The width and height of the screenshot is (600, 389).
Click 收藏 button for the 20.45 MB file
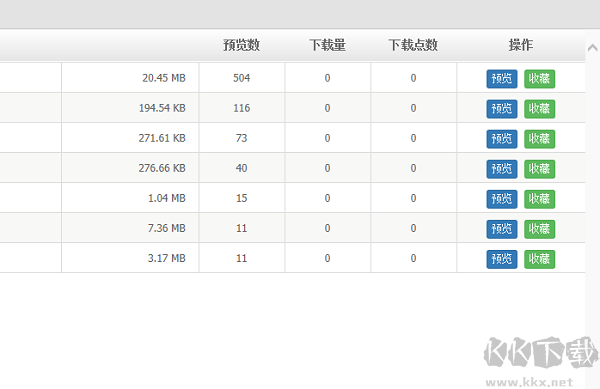(539, 79)
